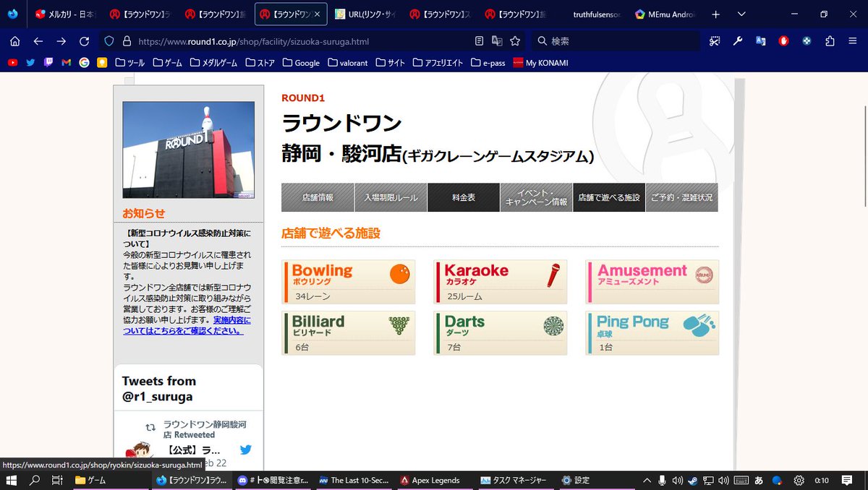The image size is (868, 490).
Task: Expand the ストア bookmark folder
Action: click(x=260, y=63)
